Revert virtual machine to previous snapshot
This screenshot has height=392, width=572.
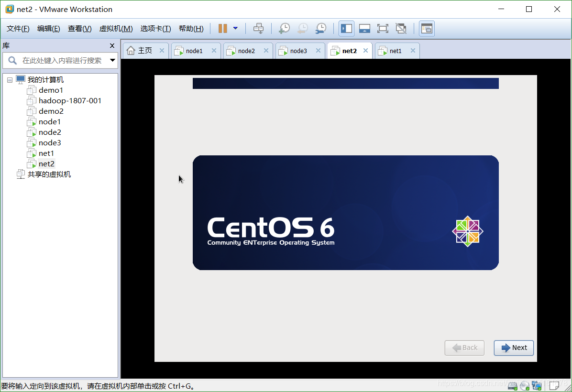point(302,28)
